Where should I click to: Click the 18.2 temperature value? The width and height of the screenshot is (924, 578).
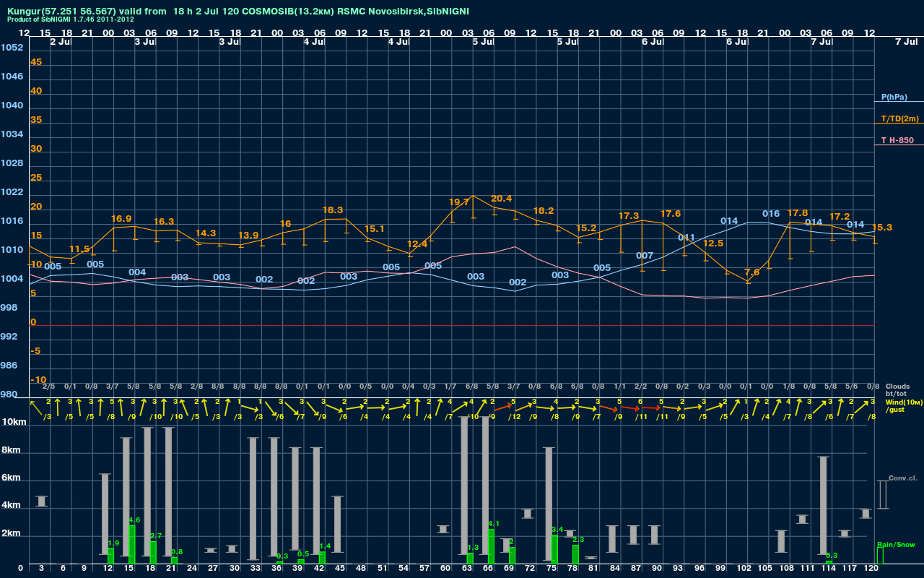tap(544, 211)
